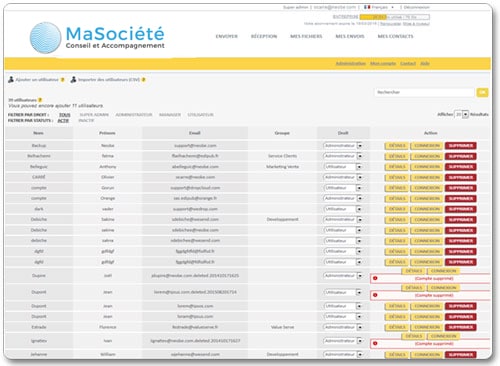500x366 pixels.
Task: Click red warning icon in Dupire row
Action: (375, 278)
